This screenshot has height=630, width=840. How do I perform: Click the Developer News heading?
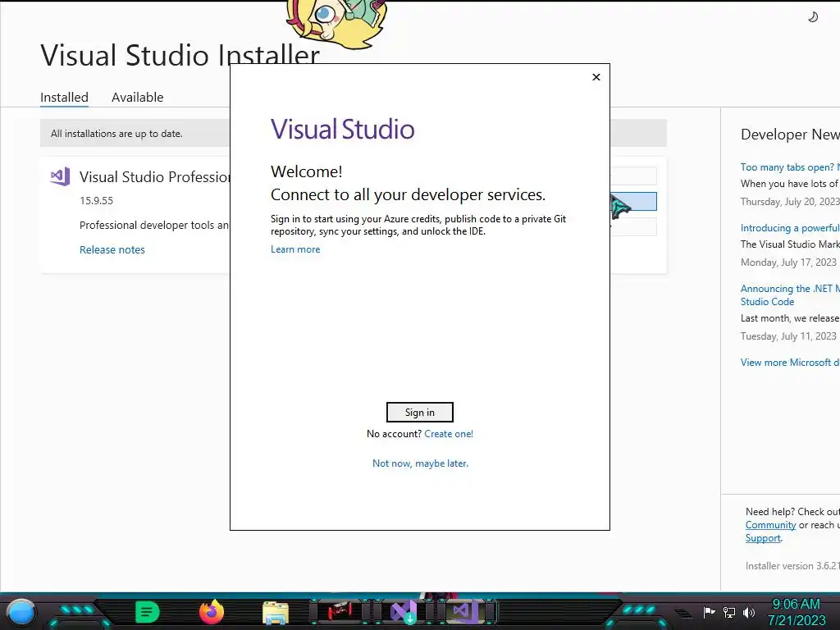pos(790,134)
